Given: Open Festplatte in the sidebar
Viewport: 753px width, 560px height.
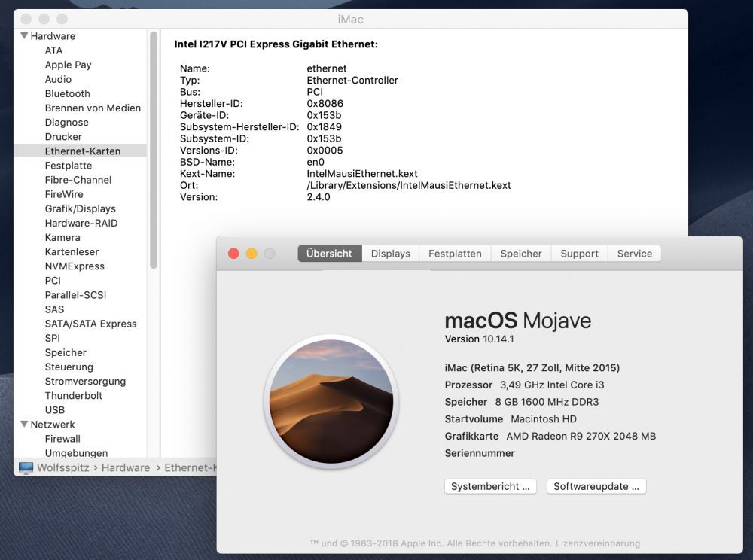Looking at the screenshot, I should pos(69,166).
